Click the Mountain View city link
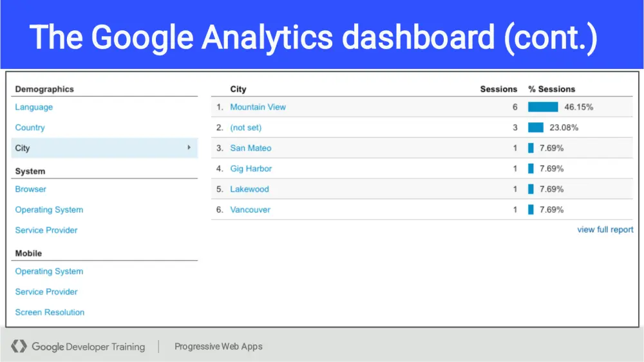The width and height of the screenshot is (644, 362). tap(258, 107)
